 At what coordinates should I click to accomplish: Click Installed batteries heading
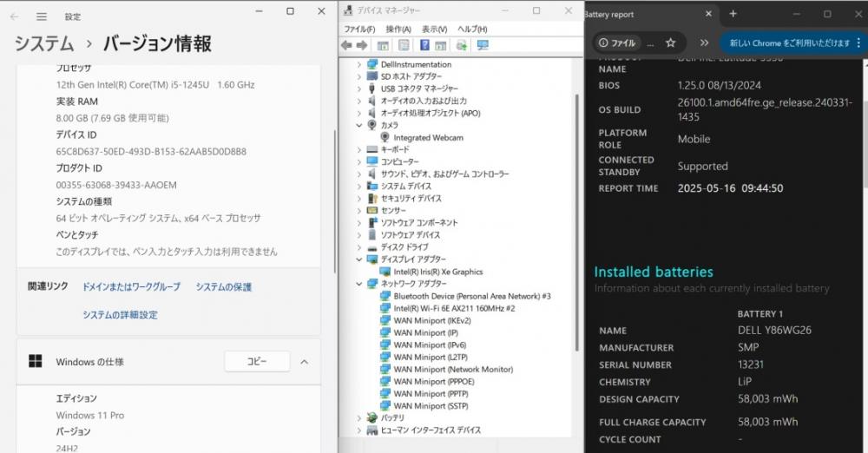654,272
